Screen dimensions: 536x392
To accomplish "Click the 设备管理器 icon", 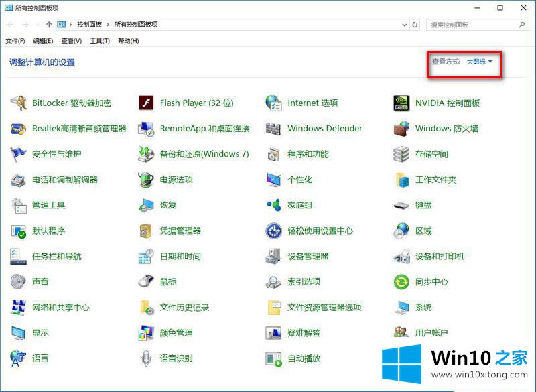I will [x=274, y=257].
